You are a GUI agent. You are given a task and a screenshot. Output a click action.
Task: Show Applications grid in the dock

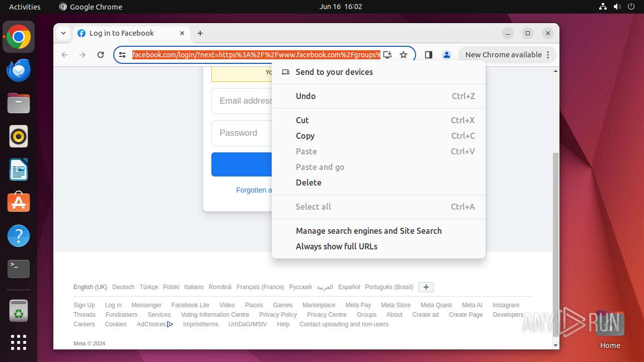(x=19, y=342)
